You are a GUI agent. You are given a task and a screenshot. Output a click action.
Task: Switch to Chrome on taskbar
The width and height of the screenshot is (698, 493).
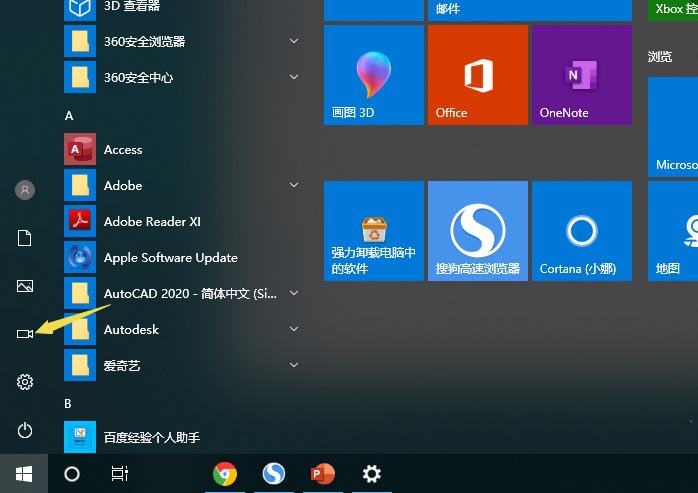[x=225, y=474]
